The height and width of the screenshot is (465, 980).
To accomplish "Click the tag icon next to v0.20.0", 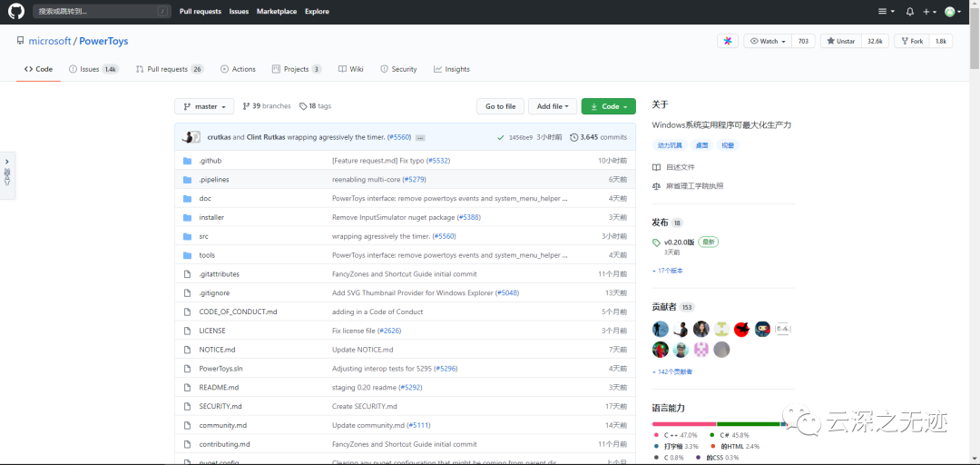I will point(656,242).
